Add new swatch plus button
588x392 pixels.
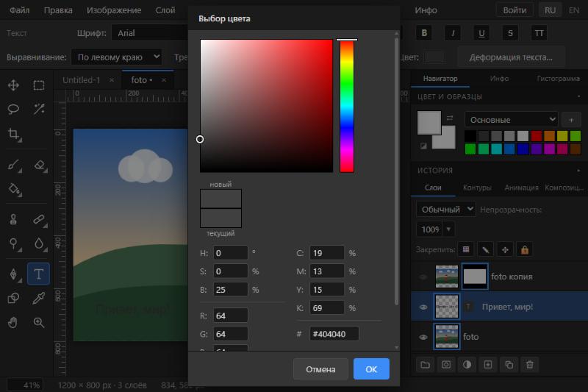(571, 120)
